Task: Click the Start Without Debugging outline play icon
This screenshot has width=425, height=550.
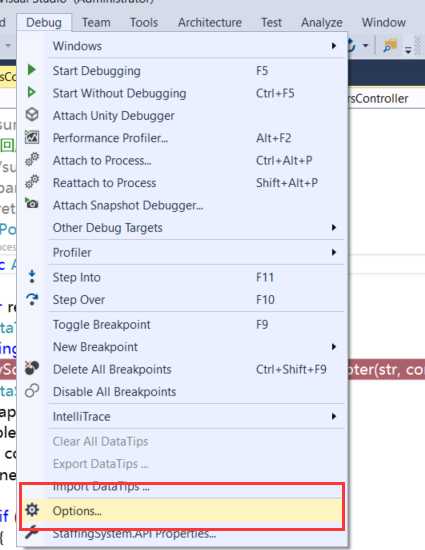Action: point(32,93)
